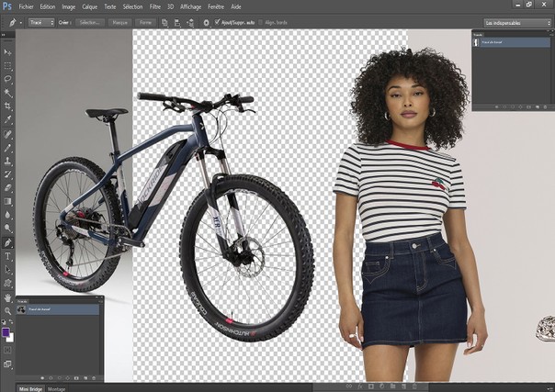The height and width of the screenshot is (392, 555).
Task: Select the Zoom magnifier tool
Action: 8,309
